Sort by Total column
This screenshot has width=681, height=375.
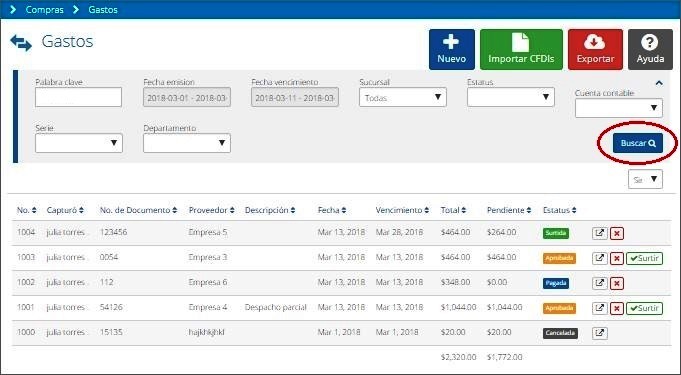click(x=453, y=210)
